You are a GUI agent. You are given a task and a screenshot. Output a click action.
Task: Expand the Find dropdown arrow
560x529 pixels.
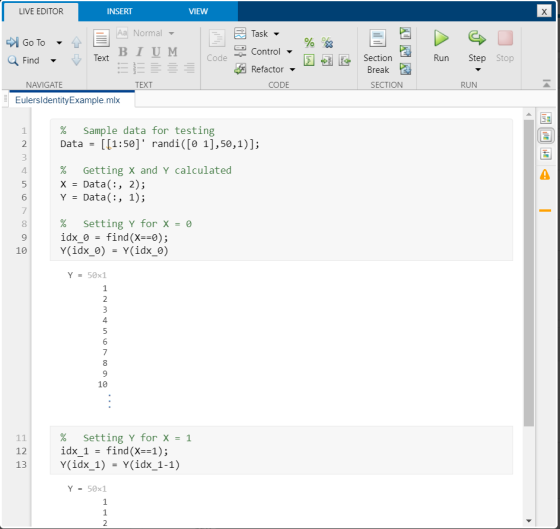[x=53, y=61]
